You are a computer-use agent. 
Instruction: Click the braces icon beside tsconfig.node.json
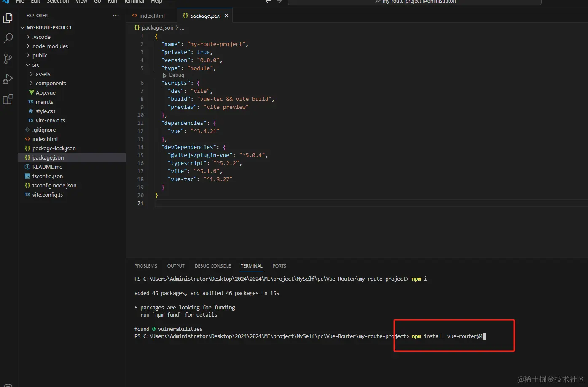point(27,185)
